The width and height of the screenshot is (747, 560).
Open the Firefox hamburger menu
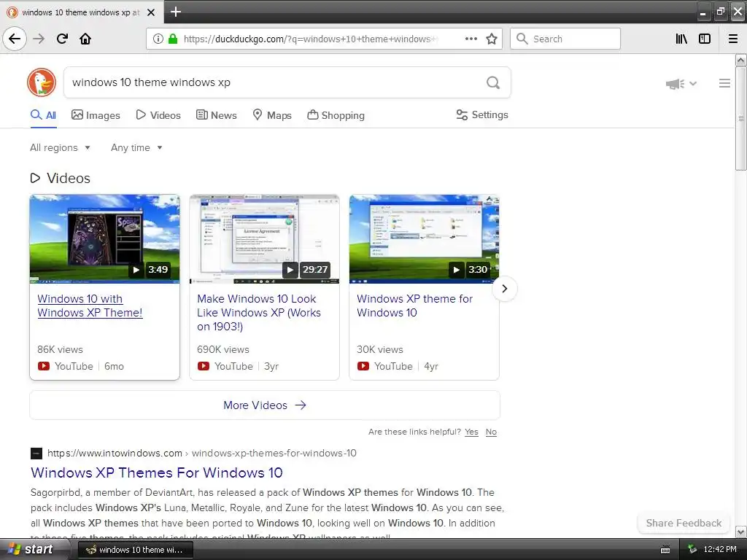coord(733,39)
